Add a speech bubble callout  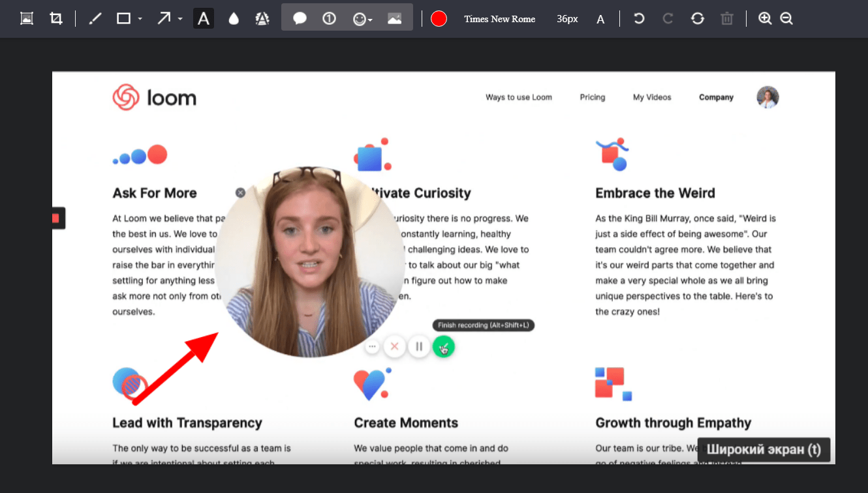click(300, 18)
